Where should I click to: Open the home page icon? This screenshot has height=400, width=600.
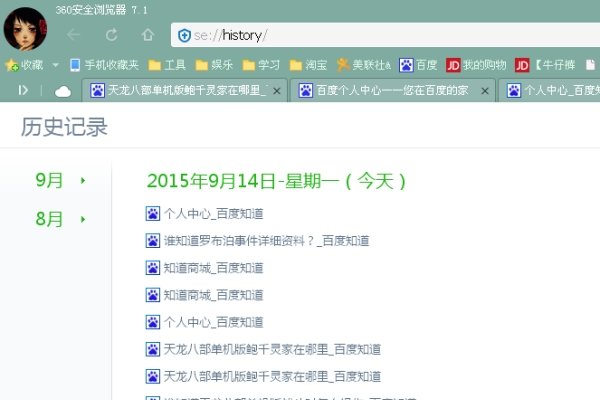tap(148, 34)
